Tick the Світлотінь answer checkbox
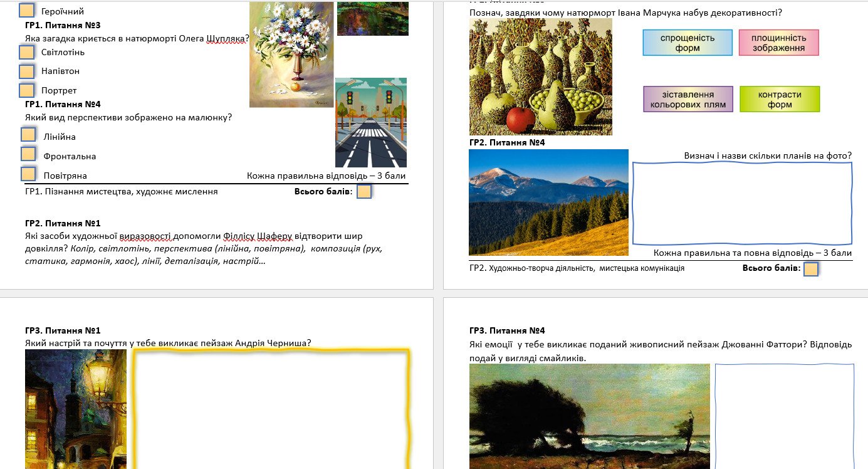The image size is (868, 469). point(26,52)
